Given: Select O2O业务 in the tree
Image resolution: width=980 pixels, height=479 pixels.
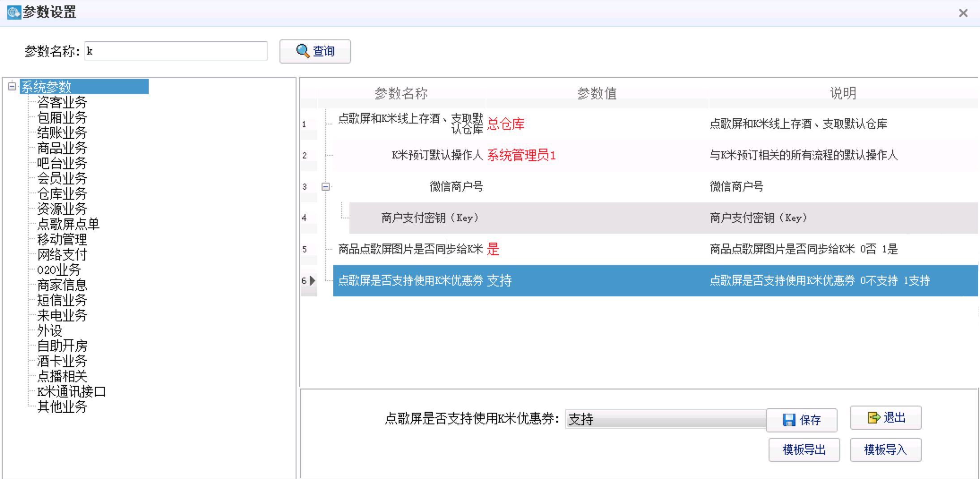Looking at the screenshot, I should tap(59, 270).
